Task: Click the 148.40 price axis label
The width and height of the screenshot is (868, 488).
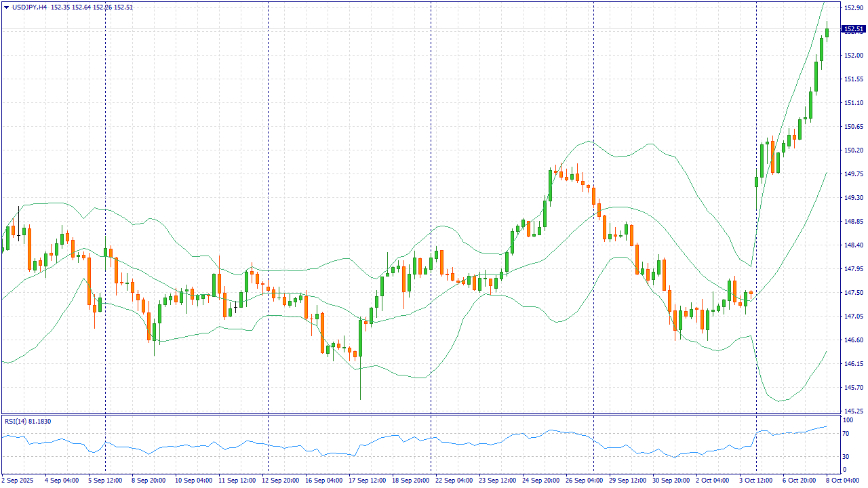Action: pos(852,245)
